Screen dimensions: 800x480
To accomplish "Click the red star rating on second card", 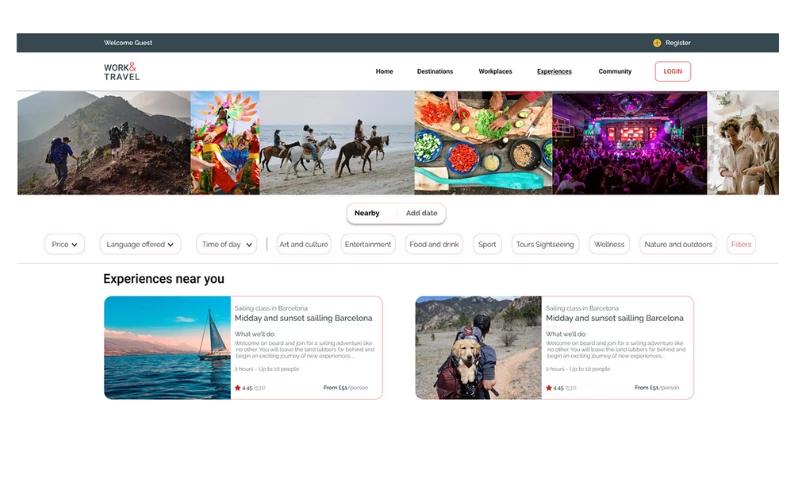I will point(549,388).
